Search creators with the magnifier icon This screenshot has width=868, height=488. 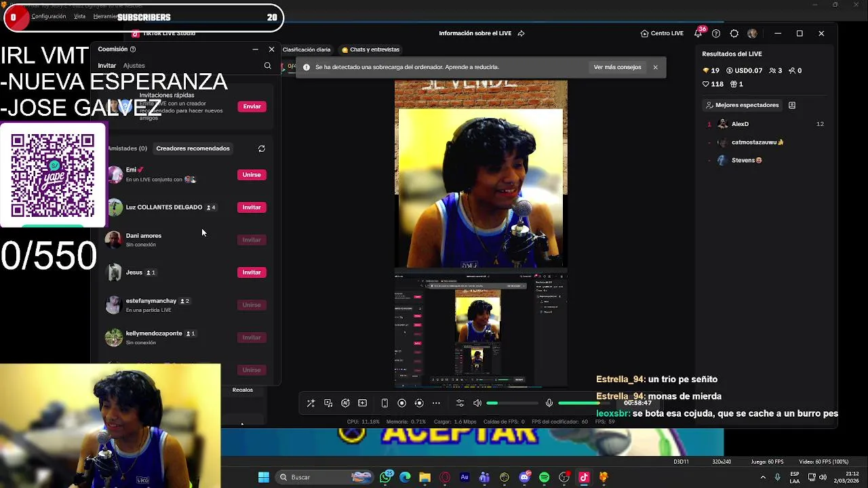pyautogui.click(x=267, y=66)
